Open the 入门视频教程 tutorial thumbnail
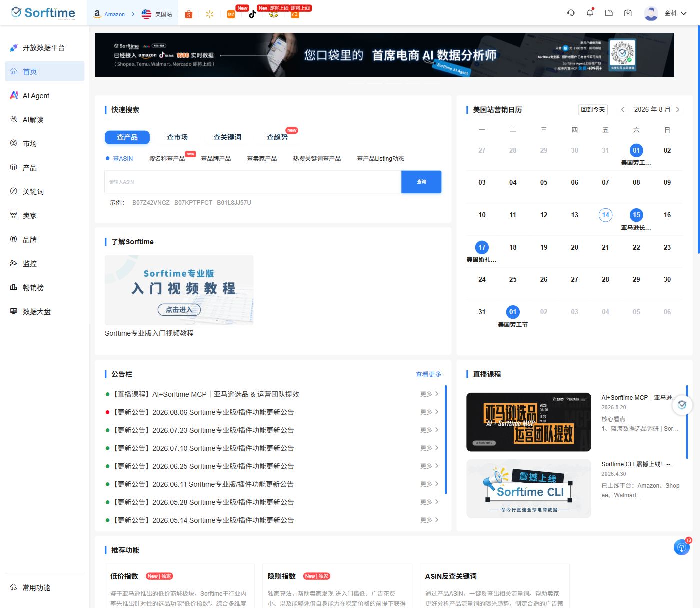700x608 pixels. pos(179,290)
